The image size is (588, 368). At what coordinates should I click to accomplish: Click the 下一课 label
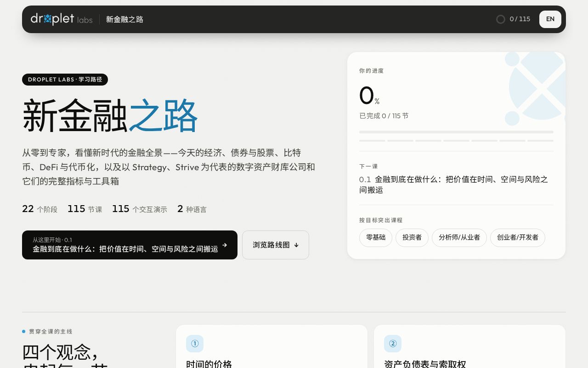point(368,167)
